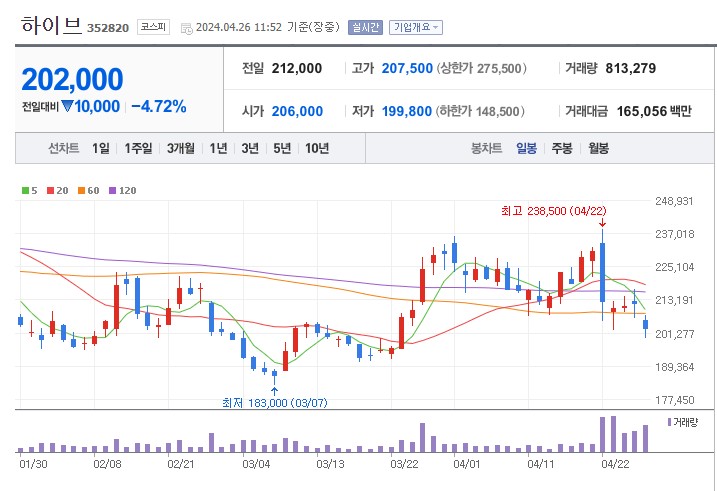This screenshot has width=717, height=491.
Task: Click the -4.72% change value
Action: tap(159, 107)
